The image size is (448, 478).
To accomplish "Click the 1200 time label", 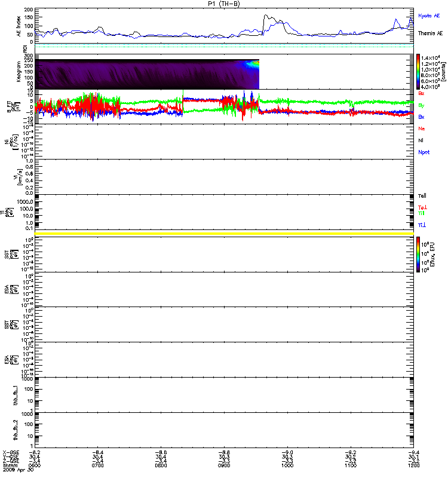I will pos(413,465).
